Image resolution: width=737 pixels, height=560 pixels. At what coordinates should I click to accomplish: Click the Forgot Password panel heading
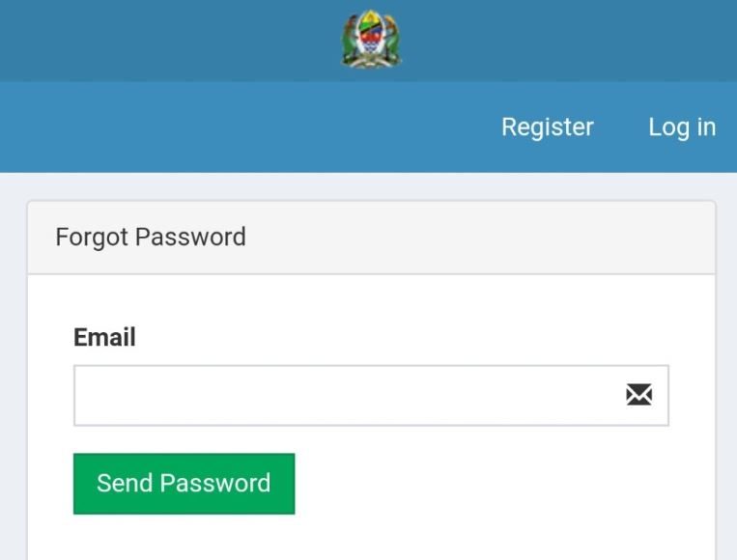pyautogui.click(x=151, y=237)
